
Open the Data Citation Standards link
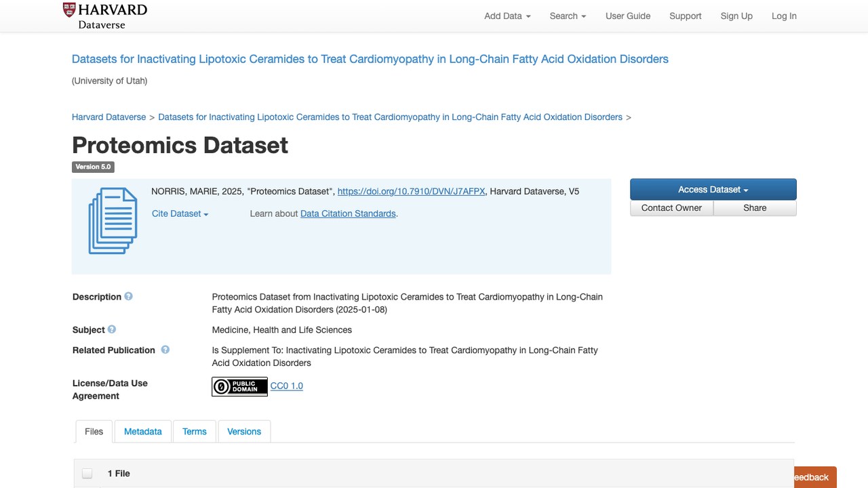coord(348,213)
